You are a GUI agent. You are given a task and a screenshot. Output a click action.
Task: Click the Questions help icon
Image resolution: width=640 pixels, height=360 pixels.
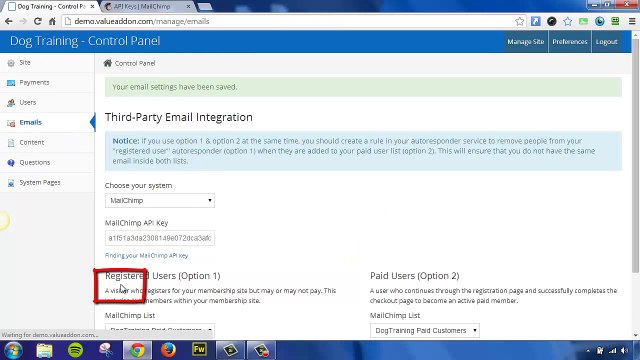[11, 163]
